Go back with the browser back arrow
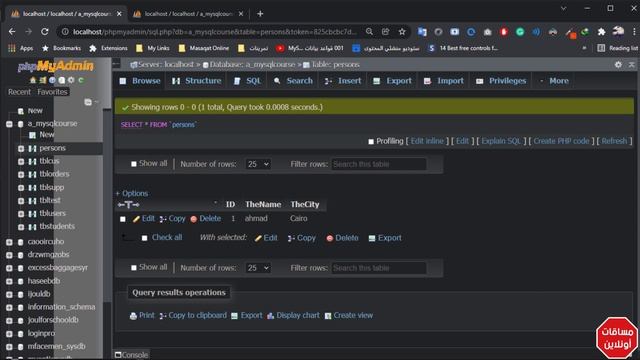640x360 pixels. 12,31
